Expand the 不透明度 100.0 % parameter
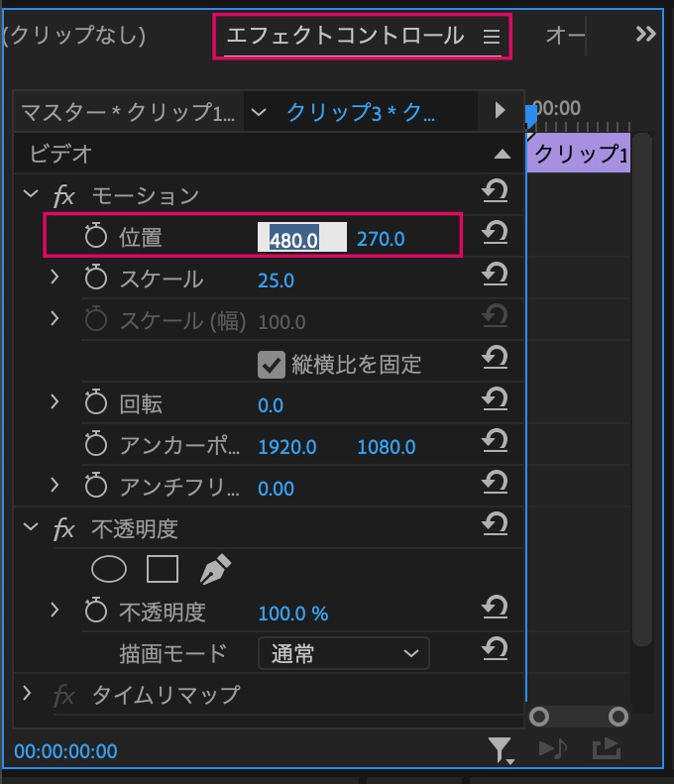 point(55,610)
